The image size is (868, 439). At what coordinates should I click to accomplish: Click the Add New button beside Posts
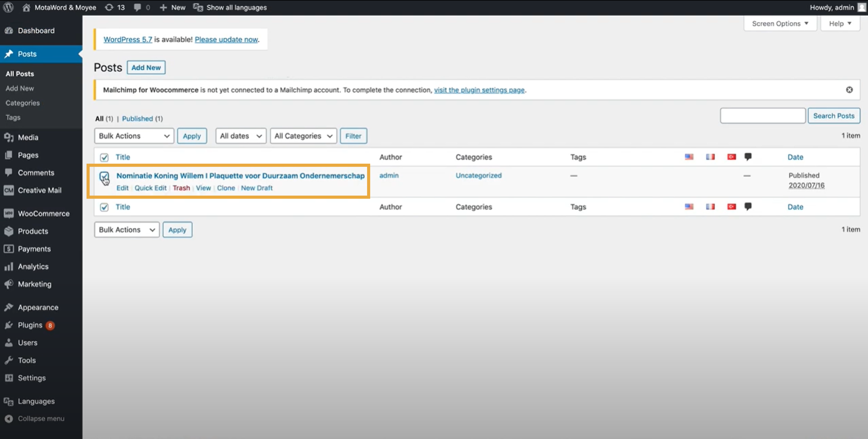click(x=146, y=67)
